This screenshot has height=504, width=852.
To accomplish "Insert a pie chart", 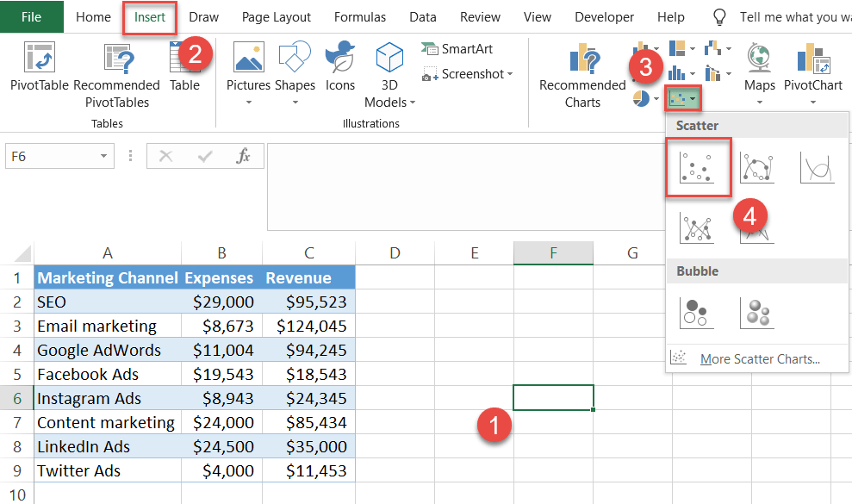I will click(642, 97).
